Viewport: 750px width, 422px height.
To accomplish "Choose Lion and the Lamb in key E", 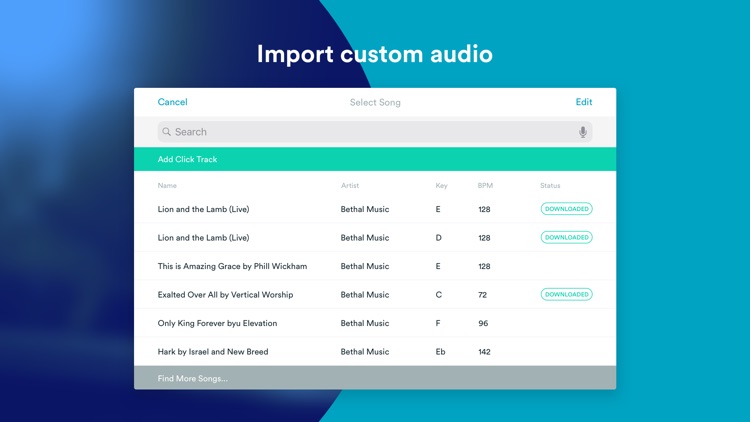I will tap(203, 209).
